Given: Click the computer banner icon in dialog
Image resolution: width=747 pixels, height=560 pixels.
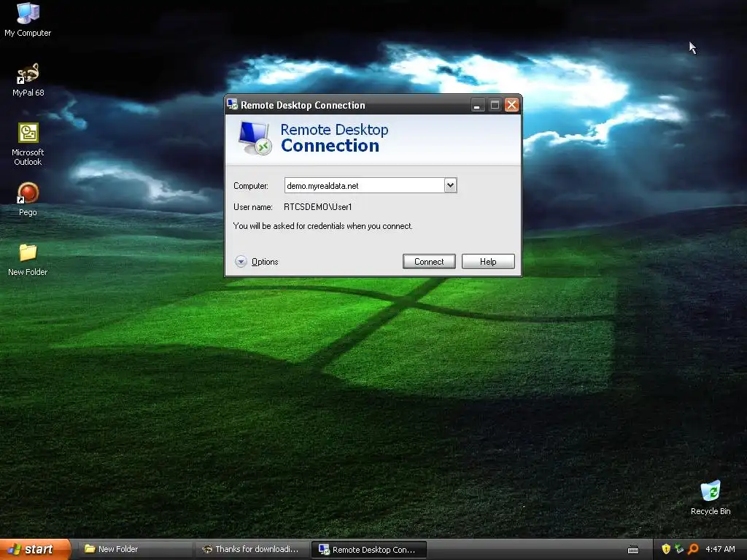Looking at the screenshot, I should click(x=255, y=138).
